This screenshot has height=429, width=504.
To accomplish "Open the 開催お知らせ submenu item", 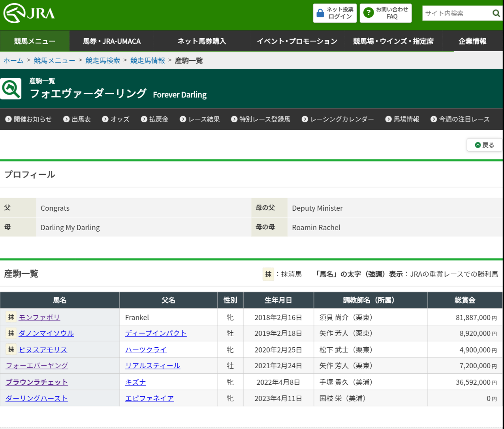I will pos(28,119).
